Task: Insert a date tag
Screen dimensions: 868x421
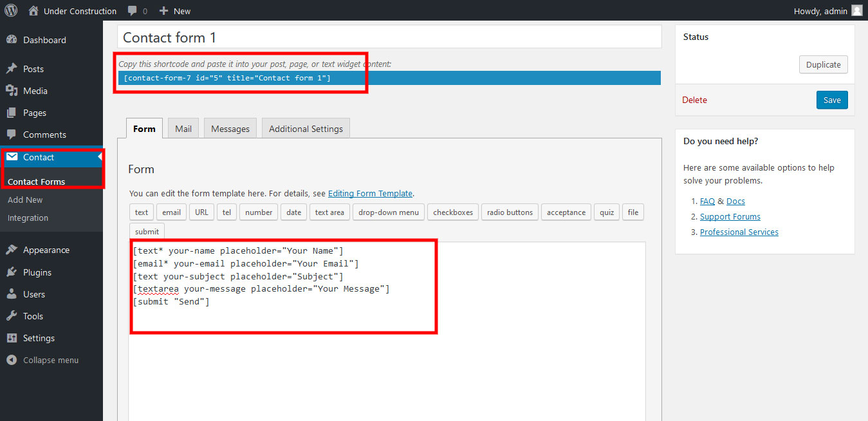Action: [x=293, y=212]
